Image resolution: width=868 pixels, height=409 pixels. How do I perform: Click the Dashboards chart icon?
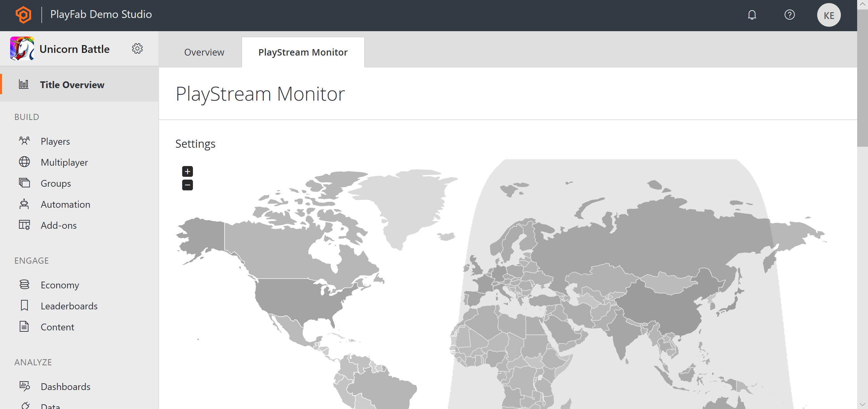[x=24, y=386]
